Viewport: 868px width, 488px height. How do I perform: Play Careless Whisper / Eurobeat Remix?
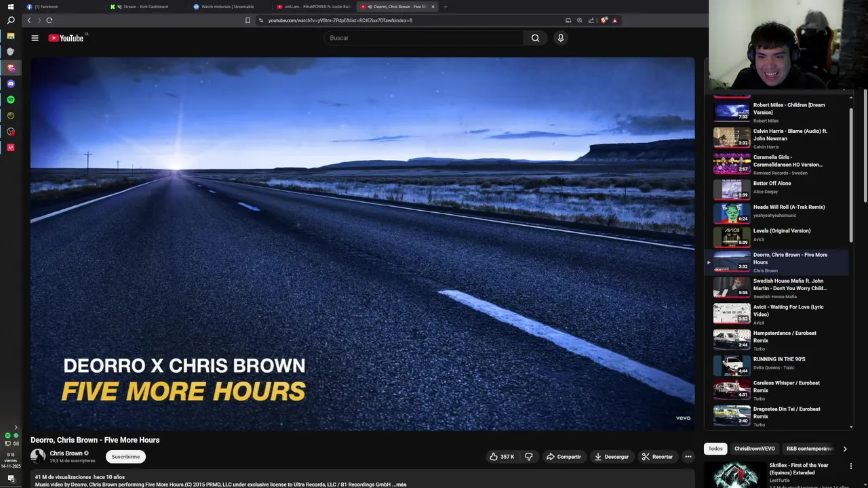pyautogui.click(x=776, y=390)
